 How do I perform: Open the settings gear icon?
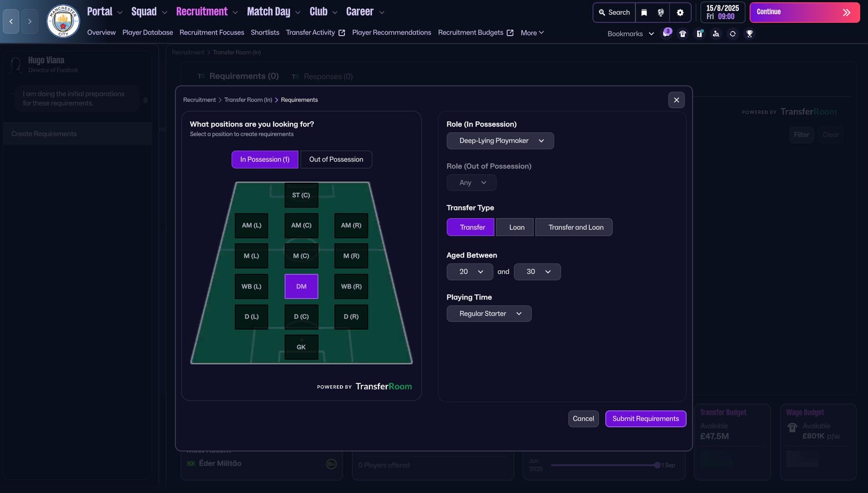point(680,12)
